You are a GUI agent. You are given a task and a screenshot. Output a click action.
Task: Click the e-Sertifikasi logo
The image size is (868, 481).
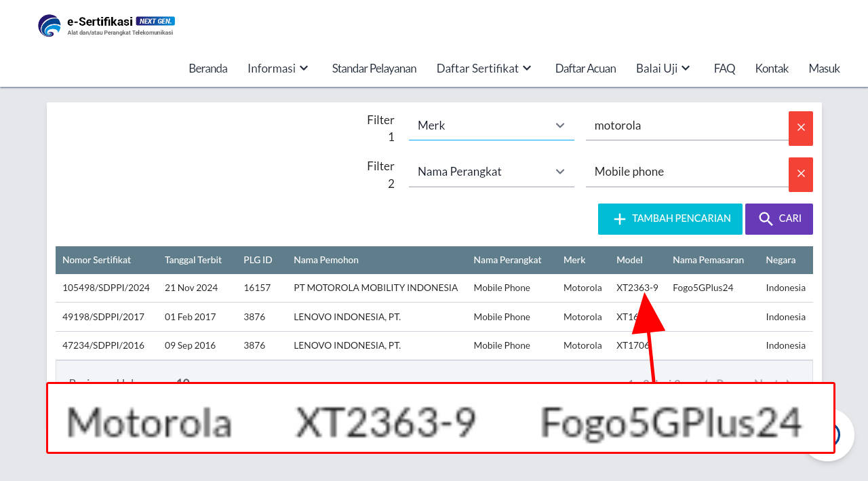(x=106, y=26)
